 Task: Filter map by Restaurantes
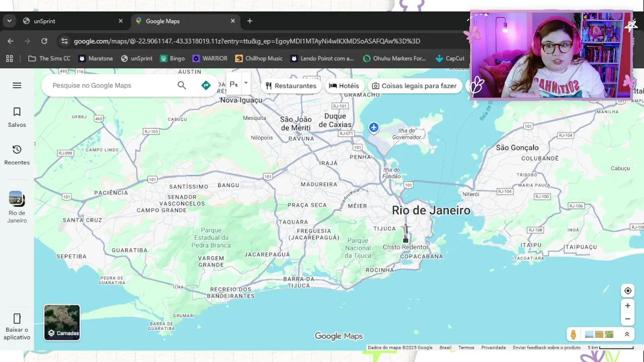pyautogui.click(x=291, y=86)
